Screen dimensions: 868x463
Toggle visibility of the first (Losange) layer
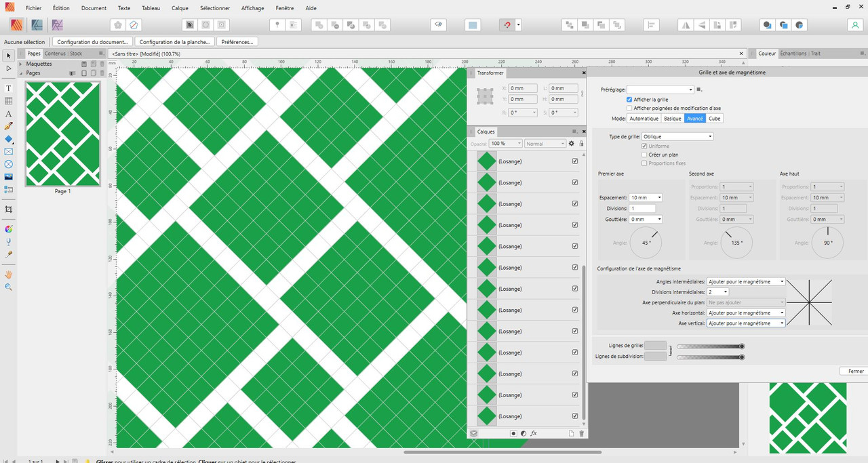[575, 161]
